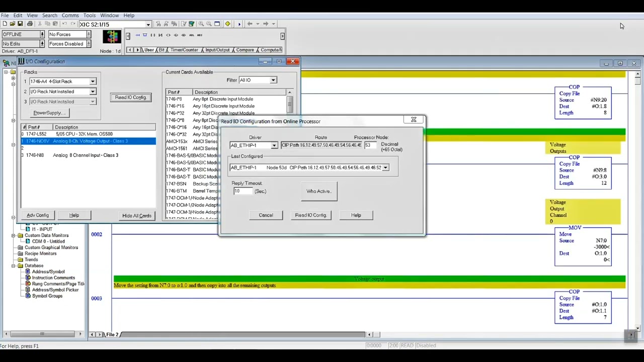
Task: Open the Driver AB_ETHIP-1 dropdown
Action: 274,145
